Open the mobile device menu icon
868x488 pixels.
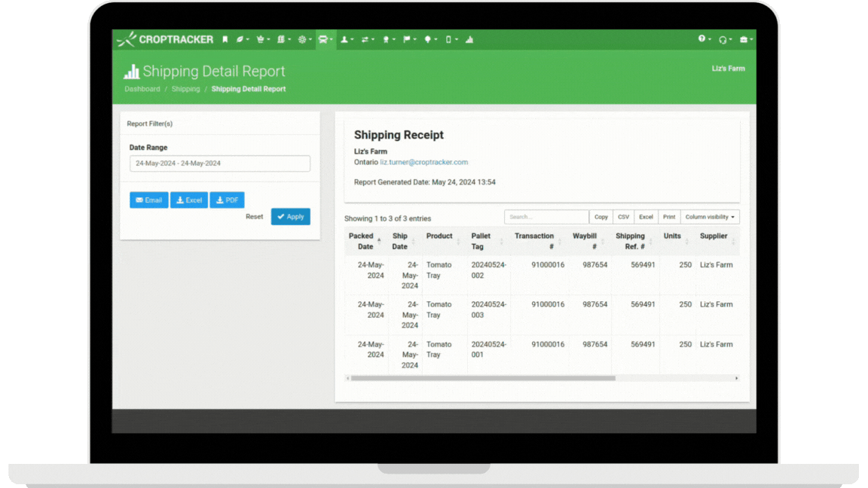[x=451, y=39]
